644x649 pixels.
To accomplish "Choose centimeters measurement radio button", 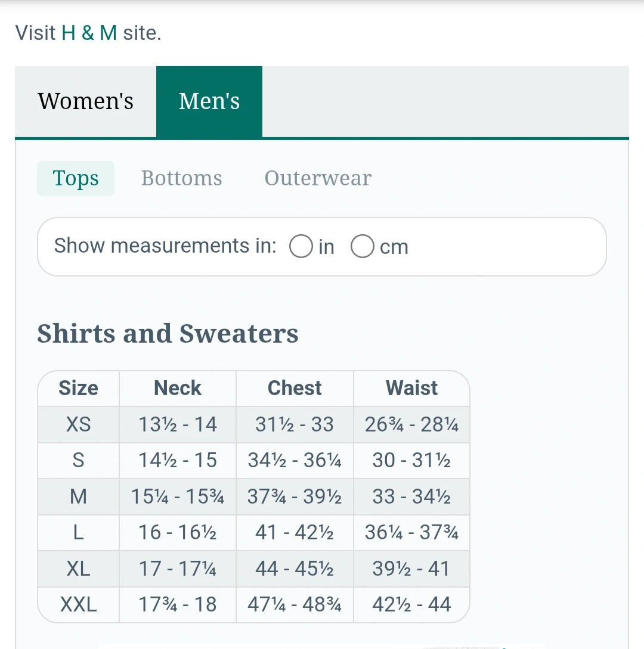I will pos(363,246).
